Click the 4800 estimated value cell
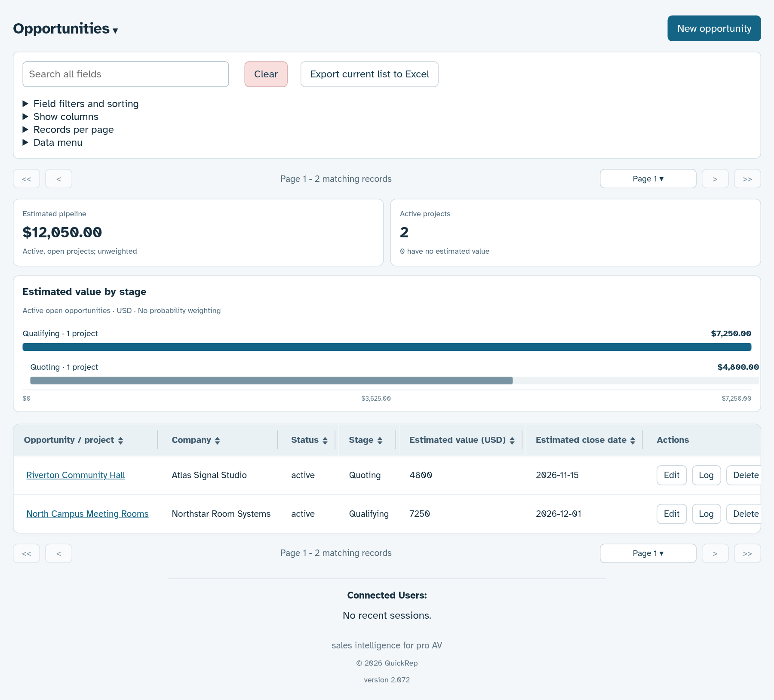 point(421,475)
